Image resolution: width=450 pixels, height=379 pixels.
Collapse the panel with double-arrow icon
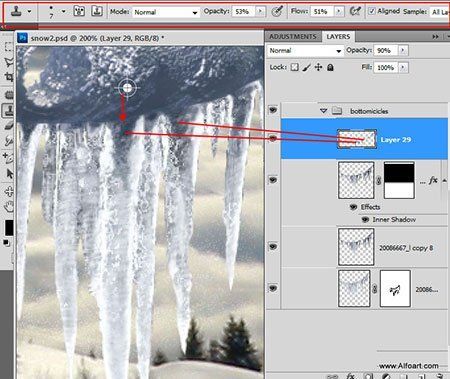point(435,37)
